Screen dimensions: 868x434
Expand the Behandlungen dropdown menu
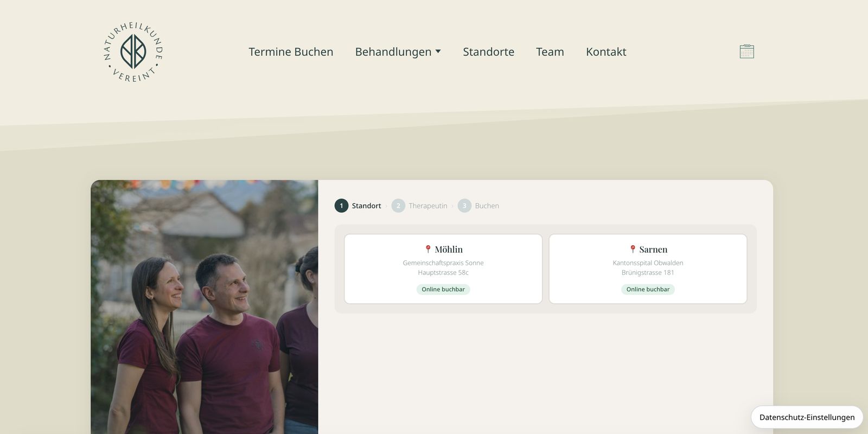[398, 52]
